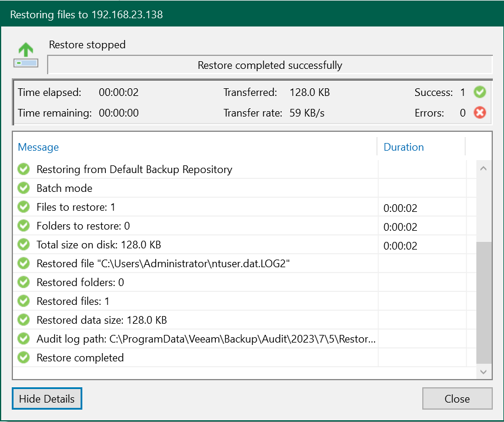504x422 pixels.
Task: Click the duration 0:00:02 for Total size on disk
Action: coord(400,246)
